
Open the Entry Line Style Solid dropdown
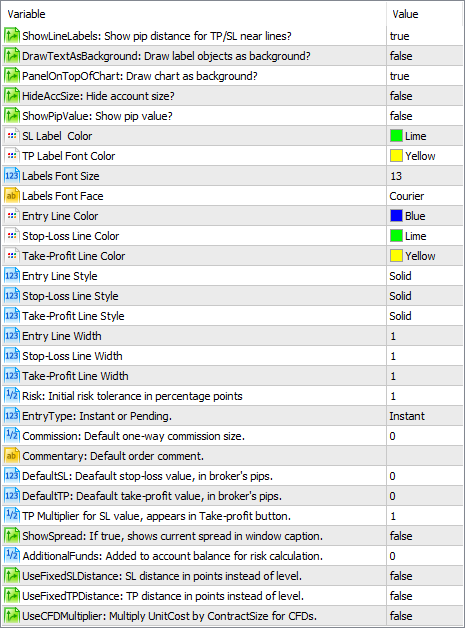coord(425,276)
